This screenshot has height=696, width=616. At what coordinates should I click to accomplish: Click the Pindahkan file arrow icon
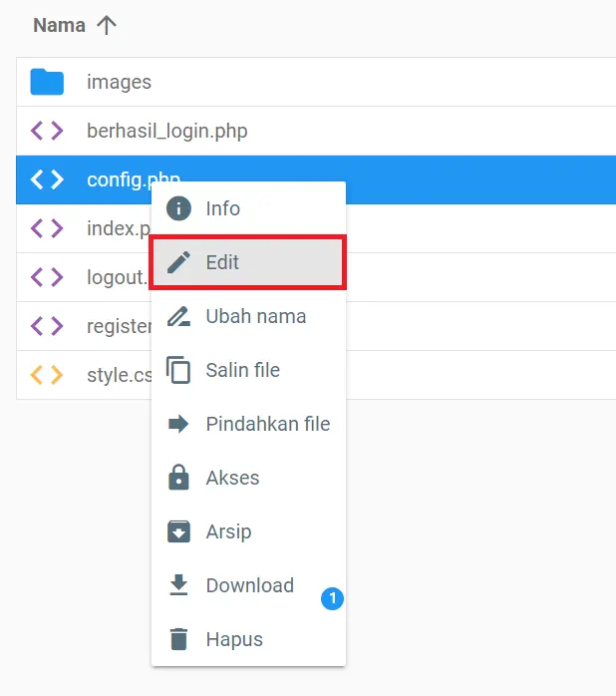click(178, 424)
